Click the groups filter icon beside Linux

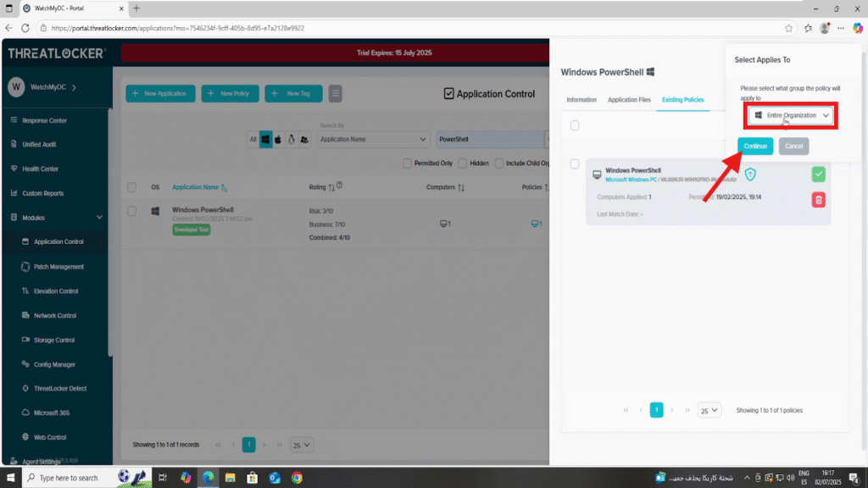304,140
